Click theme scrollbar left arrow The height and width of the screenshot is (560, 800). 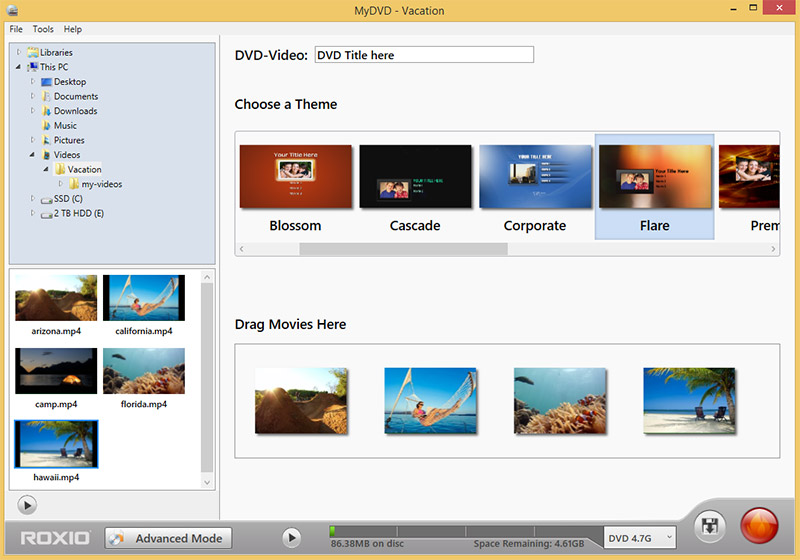(242, 249)
